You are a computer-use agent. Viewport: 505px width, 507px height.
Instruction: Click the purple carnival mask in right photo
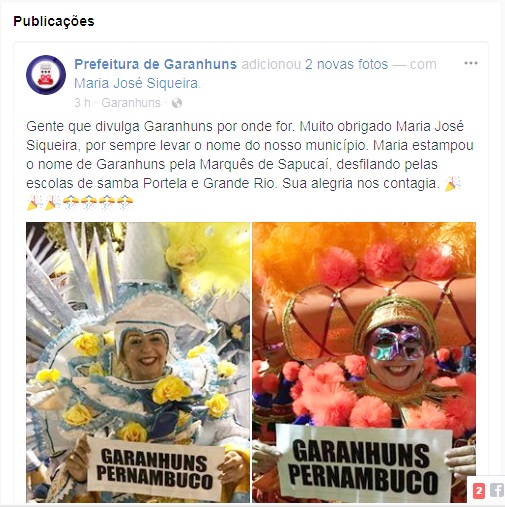coord(395,343)
